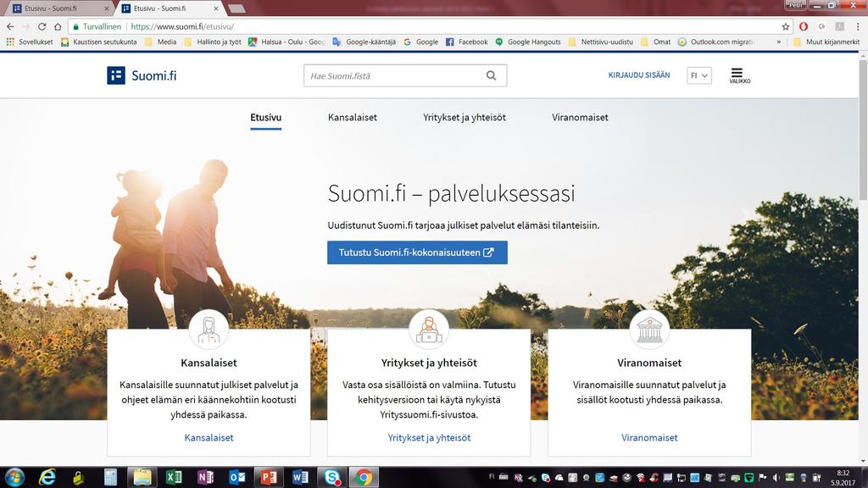Open File Explorer from the taskbar

pyautogui.click(x=142, y=477)
